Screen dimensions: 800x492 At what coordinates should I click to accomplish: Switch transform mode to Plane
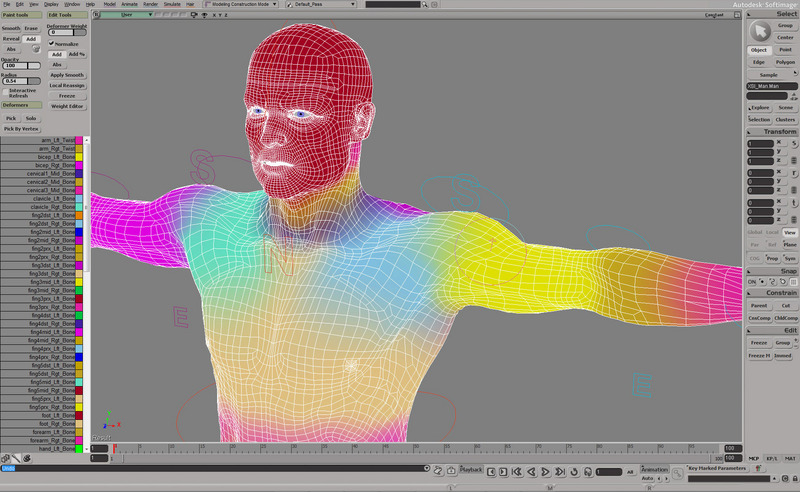coord(790,245)
